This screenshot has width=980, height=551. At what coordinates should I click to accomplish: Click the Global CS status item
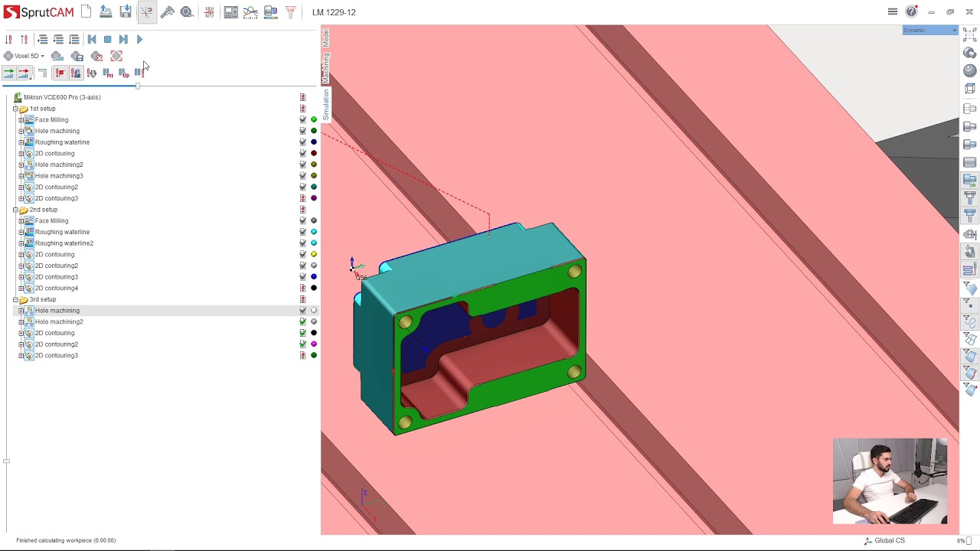click(884, 540)
